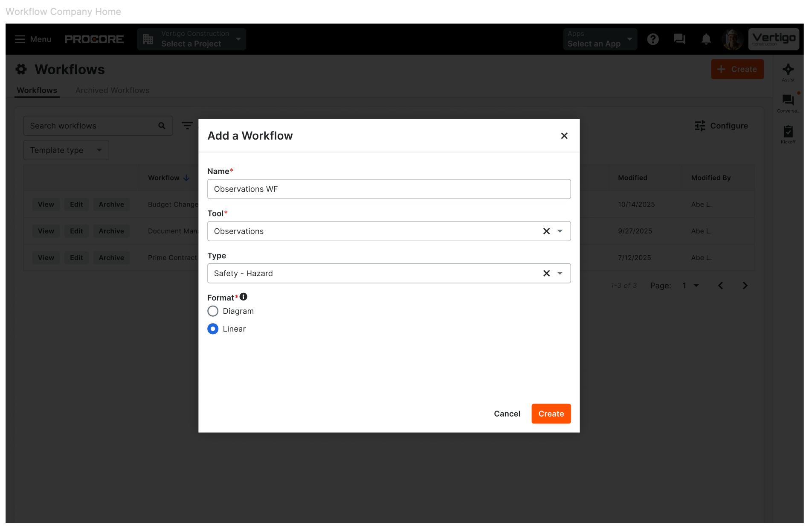View the Budget Change workflow

[x=46, y=204]
